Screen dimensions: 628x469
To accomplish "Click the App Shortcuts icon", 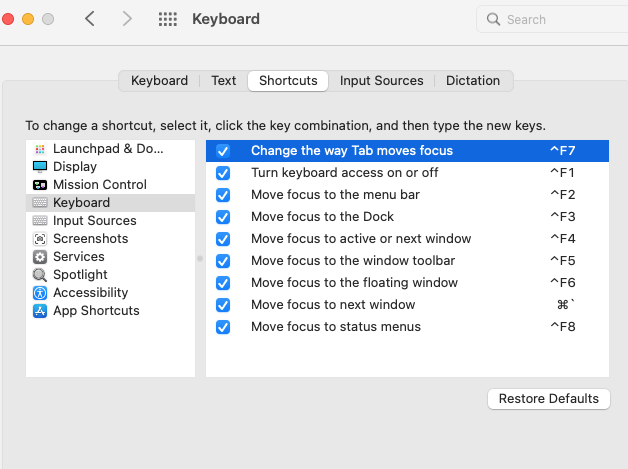I will (x=40, y=311).
